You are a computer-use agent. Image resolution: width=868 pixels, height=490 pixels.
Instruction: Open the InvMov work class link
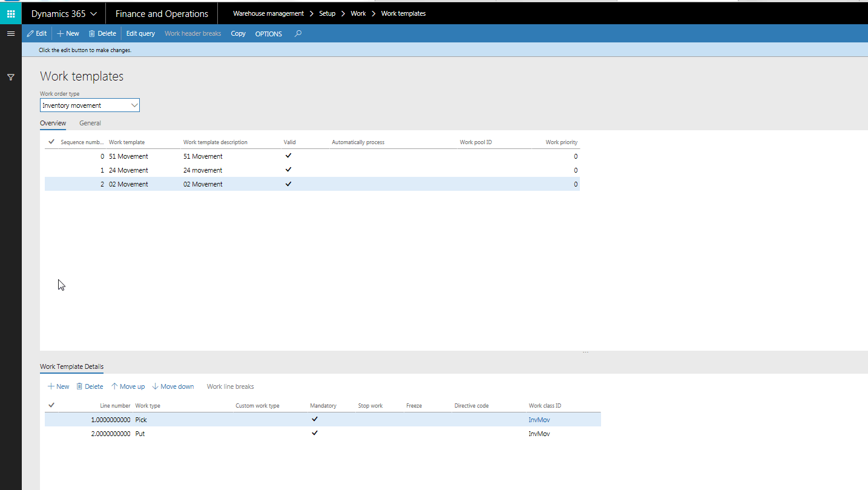click(539, 419)
